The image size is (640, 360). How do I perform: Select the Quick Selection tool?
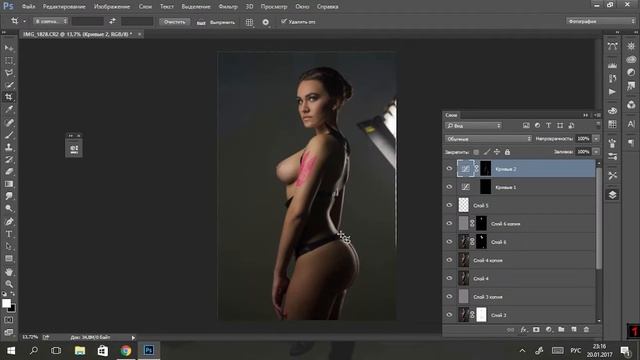click(9, 85)
